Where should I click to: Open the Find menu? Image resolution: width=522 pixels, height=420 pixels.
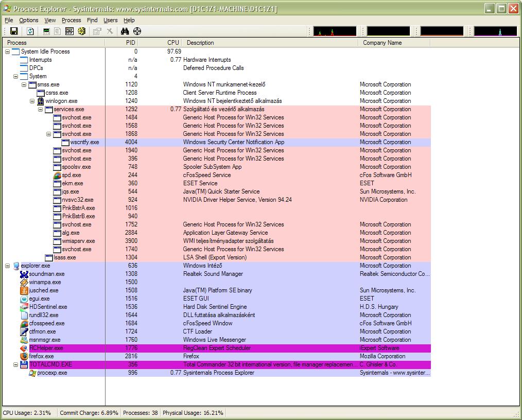tap(92, 20)
